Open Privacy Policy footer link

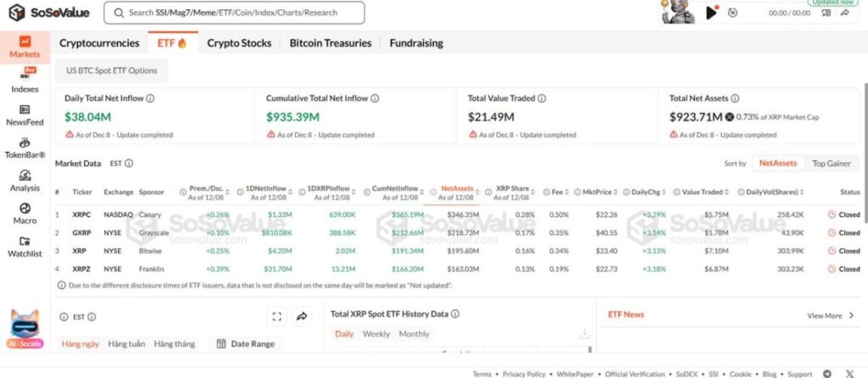coord(524,374)
